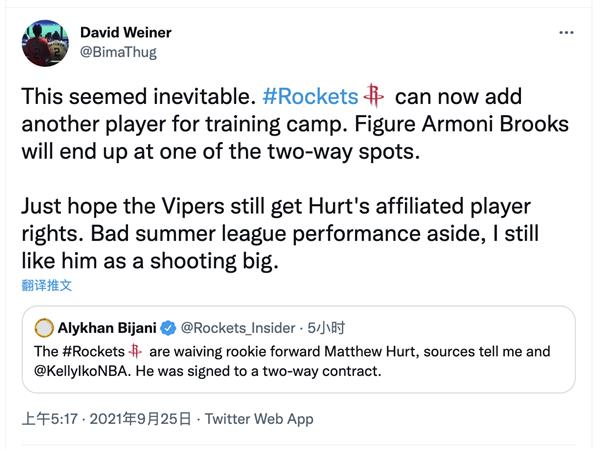The image size is (600, 451).
Task: Click the blue verified badge
Action: [x=170, y=328]
